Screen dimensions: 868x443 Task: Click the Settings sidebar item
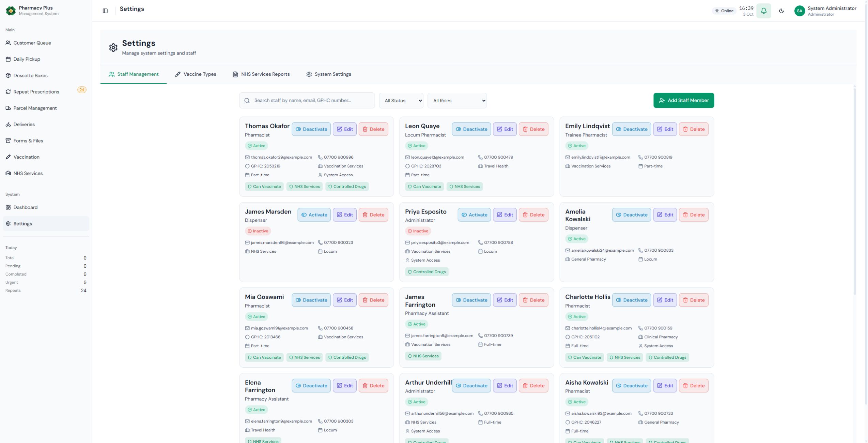tap(46, 224)
